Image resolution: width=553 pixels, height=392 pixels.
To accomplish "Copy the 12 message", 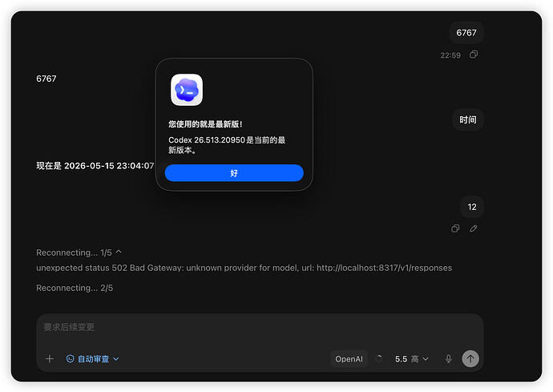I will point(455,228).
